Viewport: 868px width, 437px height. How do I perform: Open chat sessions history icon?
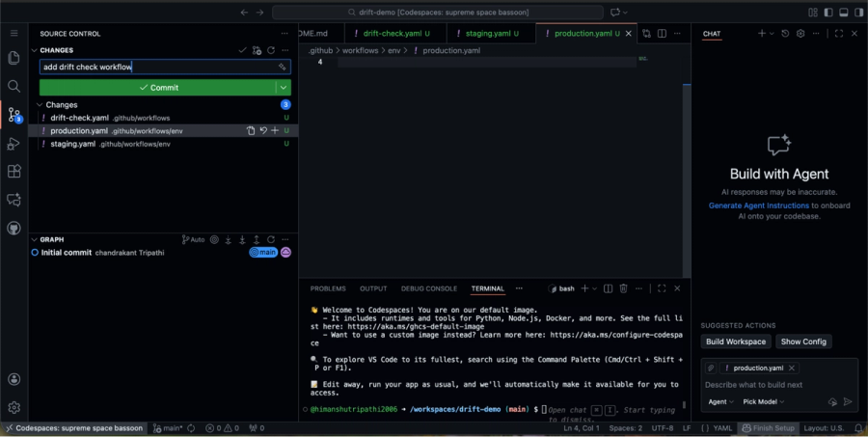[x=785, y=34]
